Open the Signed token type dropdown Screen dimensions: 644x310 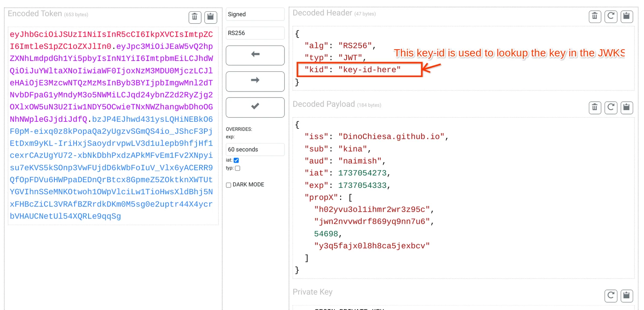(255, 14)
